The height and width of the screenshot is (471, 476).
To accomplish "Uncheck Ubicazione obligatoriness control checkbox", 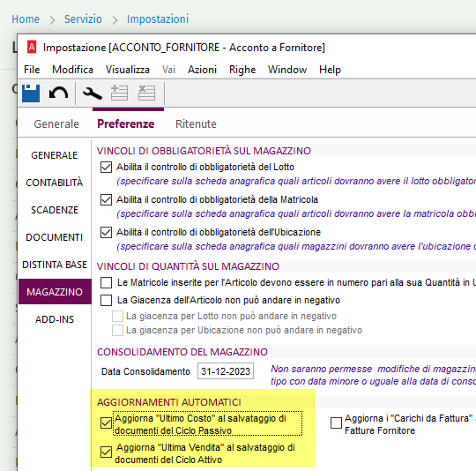I will 106,233.
